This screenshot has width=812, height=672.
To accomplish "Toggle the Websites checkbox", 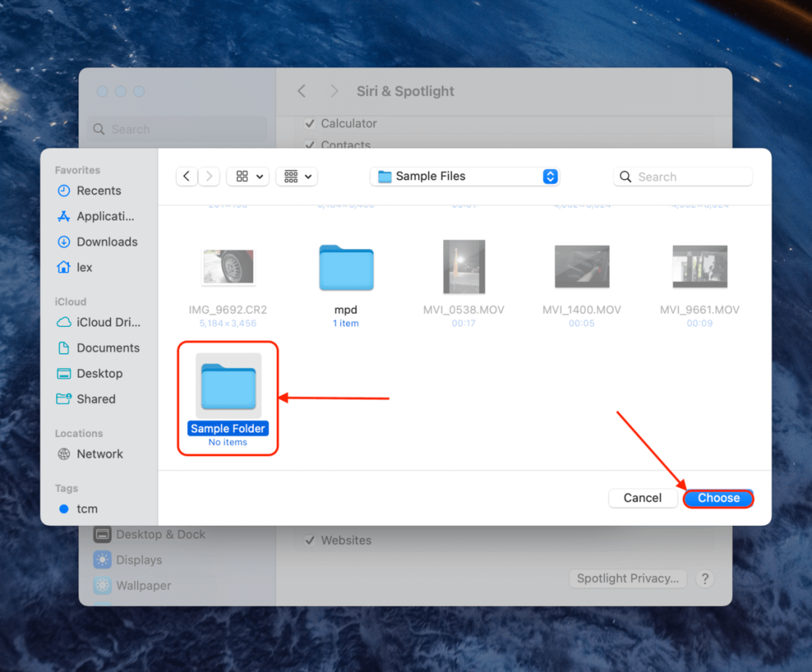I will point(309,540).
